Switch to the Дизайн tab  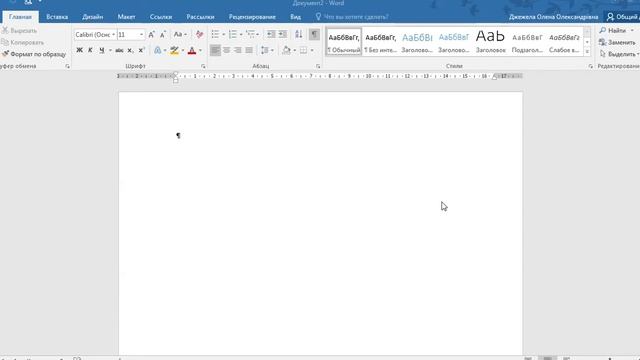point(93,17)
